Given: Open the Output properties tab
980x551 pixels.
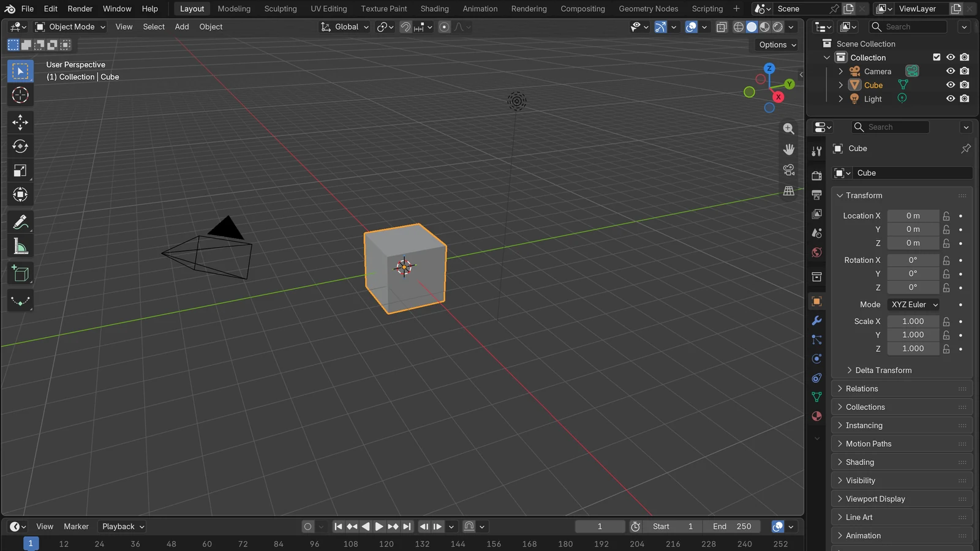Looking at the screenshot, I should coord(816,195).
